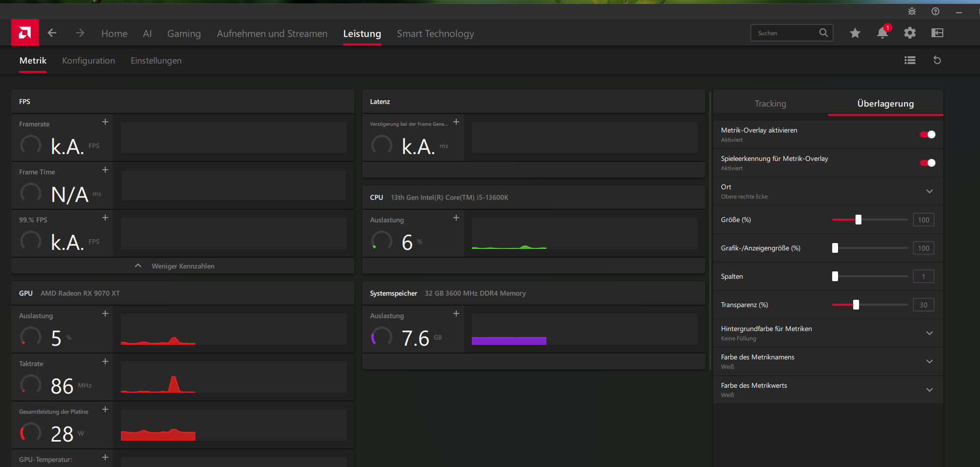Switch to list view icon
Viewport: 980px width, 467px height.
tap(910, 60)
